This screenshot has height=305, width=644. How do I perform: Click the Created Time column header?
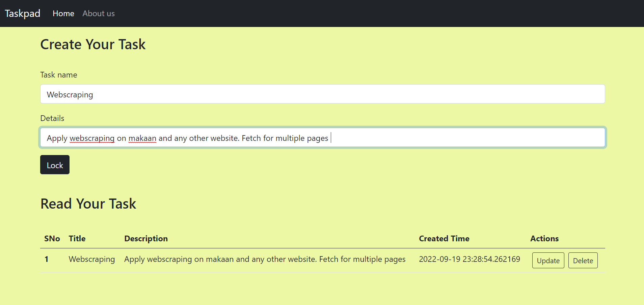click(x=444, y=239)
